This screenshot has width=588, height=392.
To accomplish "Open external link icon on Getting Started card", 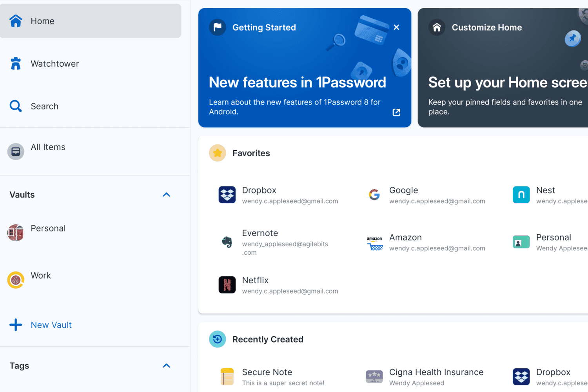I will pyautogui.click(x=396, y=112).
